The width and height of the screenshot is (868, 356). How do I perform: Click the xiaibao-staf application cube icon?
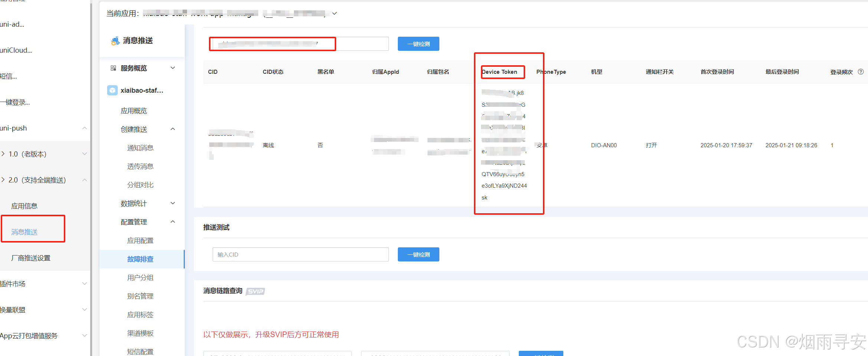[112, 90]
